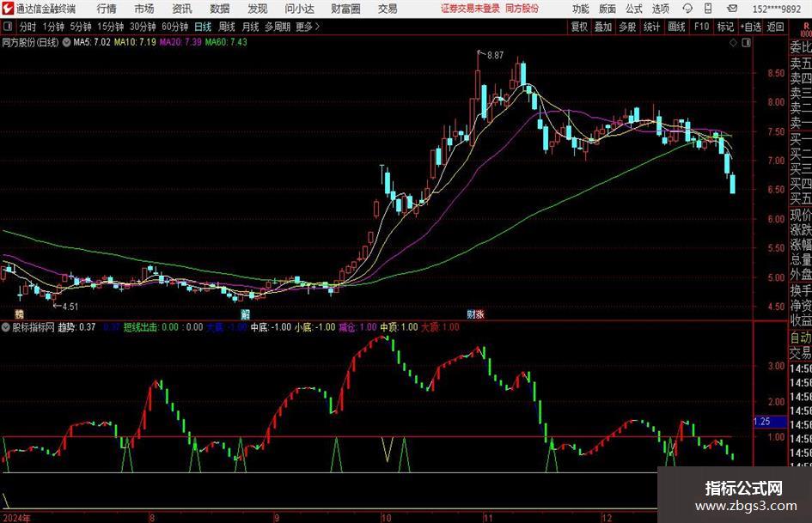Image resolution: width=812 pixels, height=523 pixels.
Task: Toggle the left panel icon beside 分时
Action: coord(8,26)
